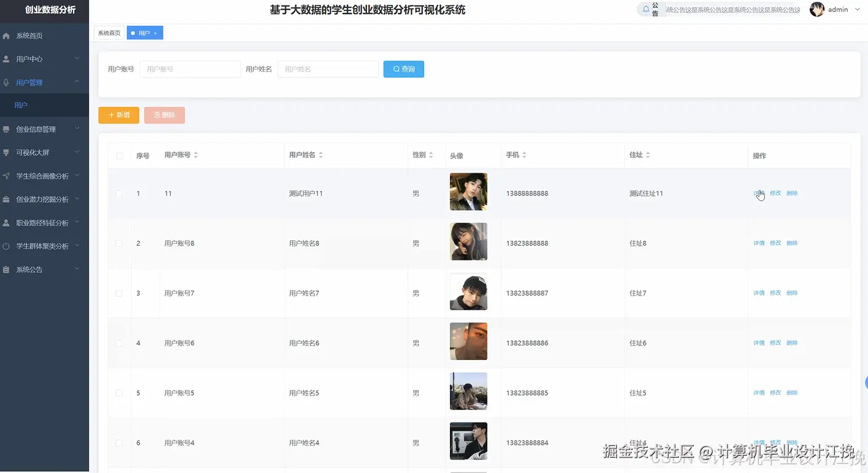
Task: Expand 职业路径特征分析 with its chevron
Action: (x=77, y=222)
